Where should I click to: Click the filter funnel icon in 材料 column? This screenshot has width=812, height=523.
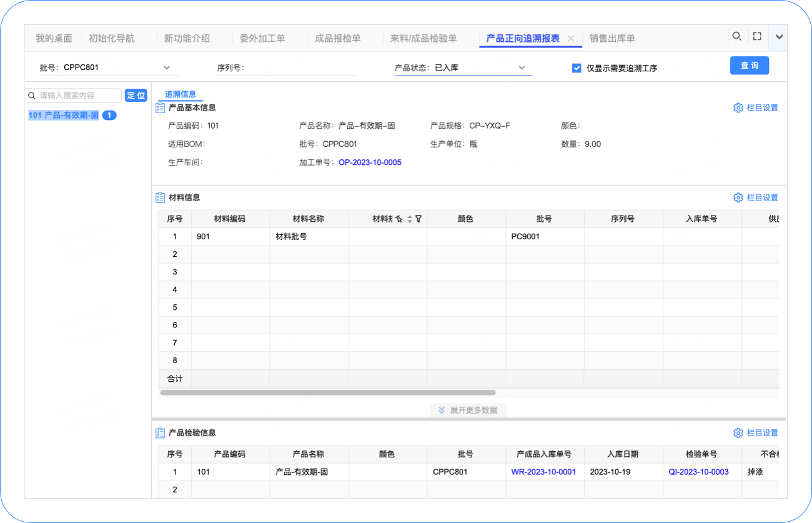click(418, 219)
